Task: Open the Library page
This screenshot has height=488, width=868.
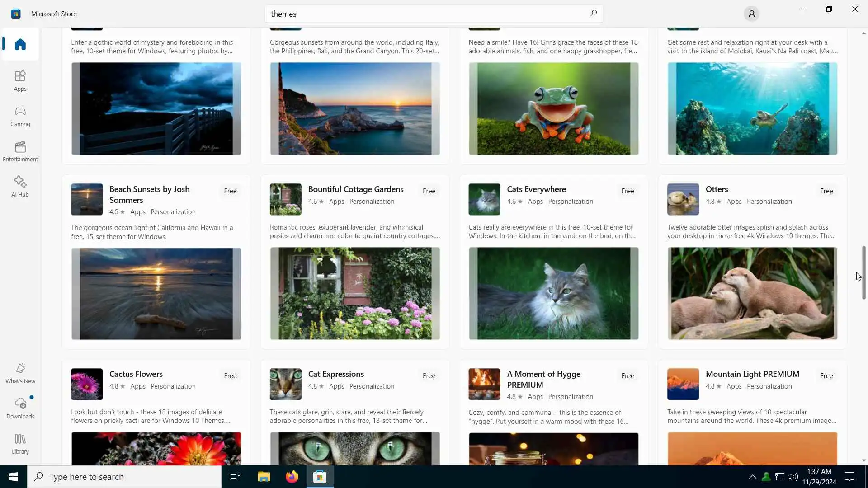Action: coord(20,444)
